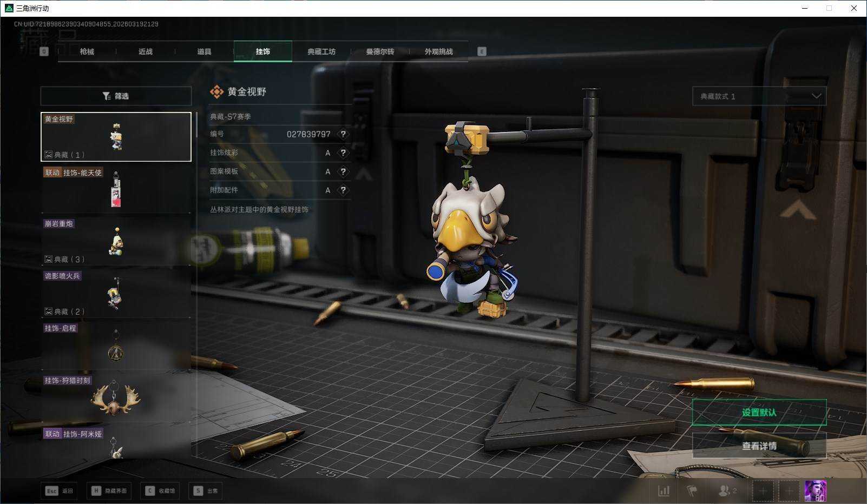Open the statistics bar chart icon
The width and height of the screenshot is (867, 504).
(x=664, y=491)
